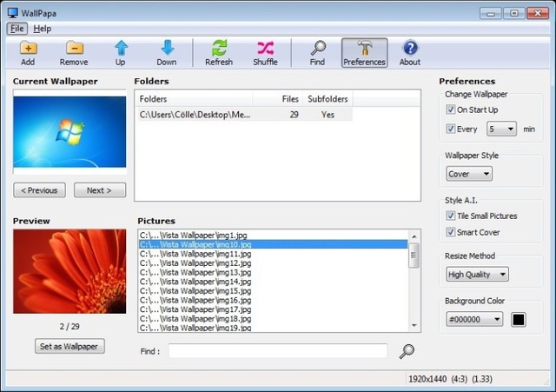The image size is (556, 392).
Task: Select img11.jpg in Pictures list
Action: click(273, 254)
